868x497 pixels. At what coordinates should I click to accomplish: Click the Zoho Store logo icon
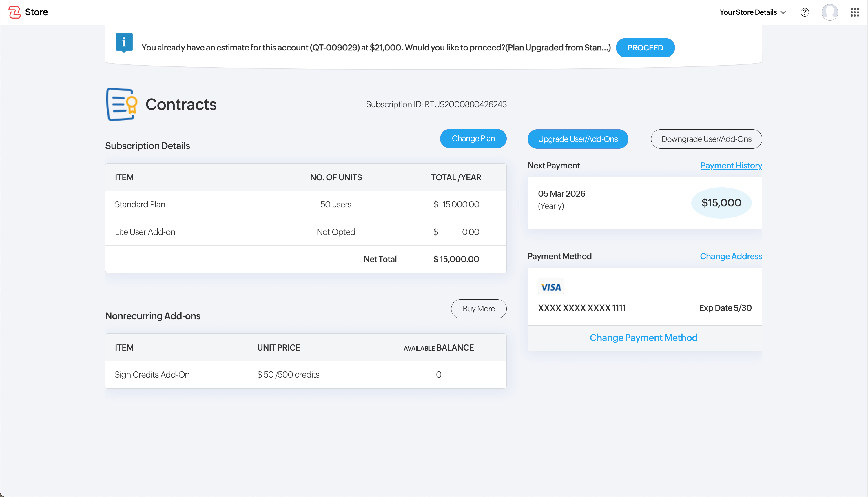[x=14, y=12]
